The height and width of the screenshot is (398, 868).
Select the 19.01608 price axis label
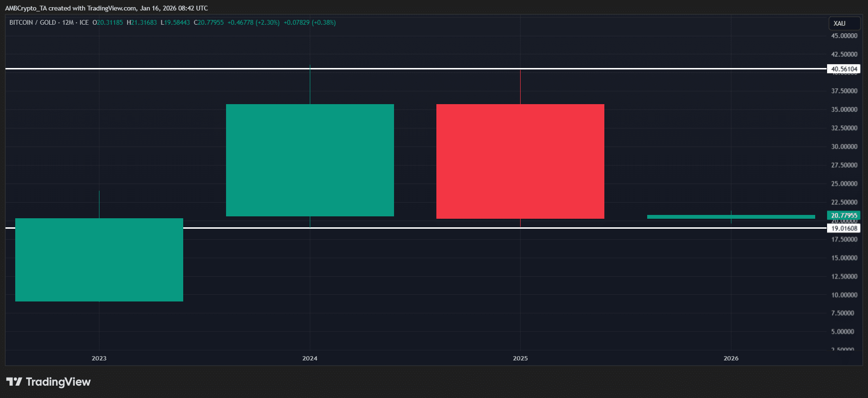click(844, 228)
